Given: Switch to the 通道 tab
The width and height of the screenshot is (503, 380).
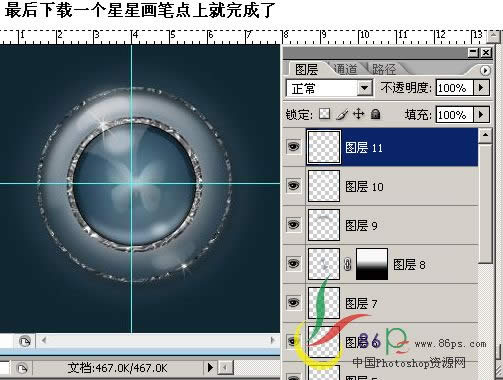Looking at the screenshot, I should click(345, 69).
